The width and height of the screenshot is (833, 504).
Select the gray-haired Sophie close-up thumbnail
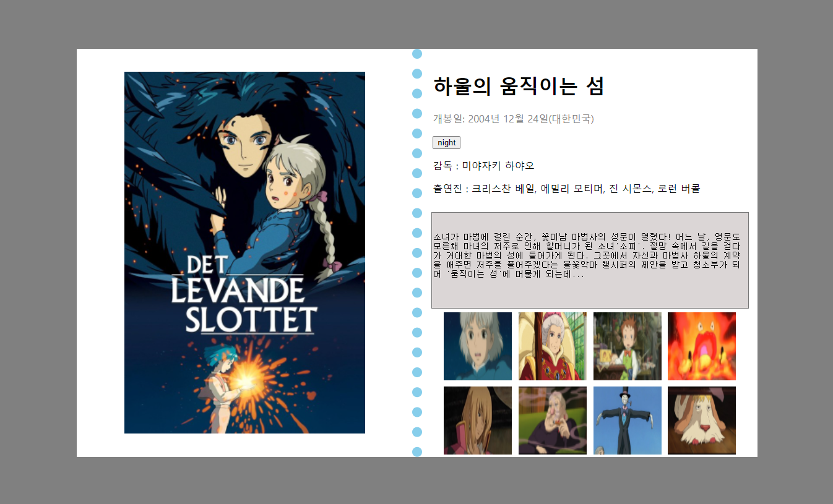[478, 346]
